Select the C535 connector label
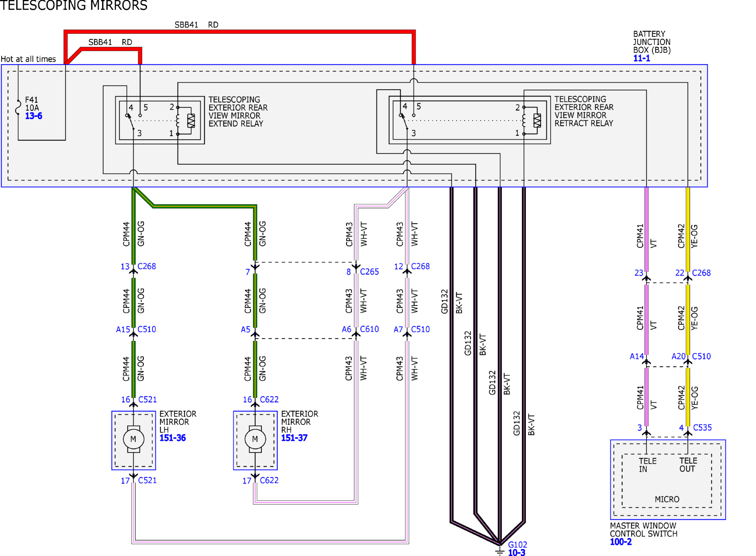Image resolution: width=756 pixels, height=556 pixels. coord(702,427)
